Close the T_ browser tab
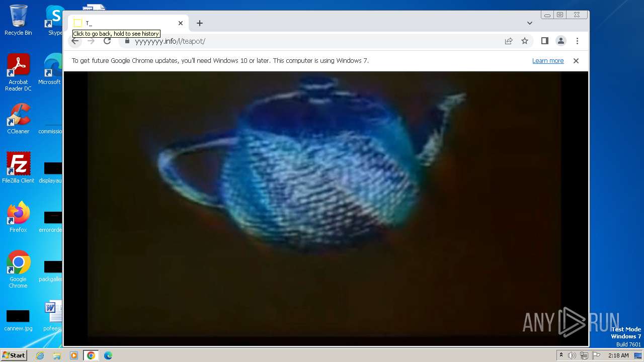 pos(181,23)
